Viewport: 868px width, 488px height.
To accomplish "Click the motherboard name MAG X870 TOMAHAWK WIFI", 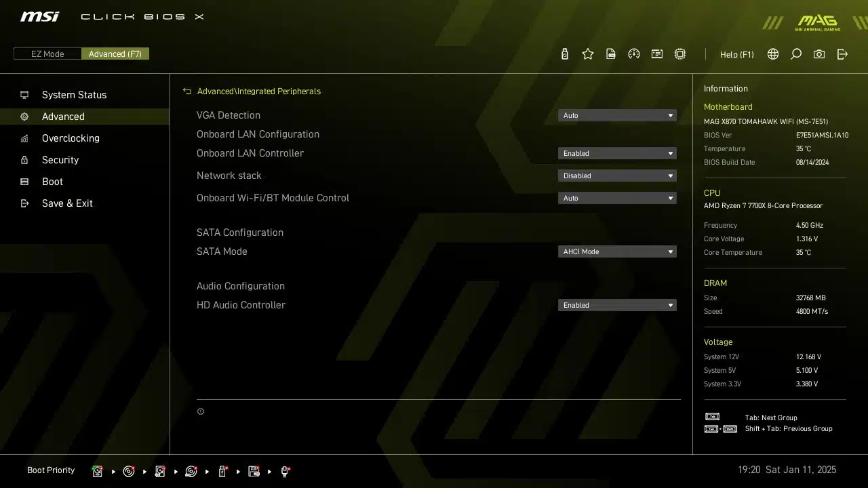I will click(766, 121).
